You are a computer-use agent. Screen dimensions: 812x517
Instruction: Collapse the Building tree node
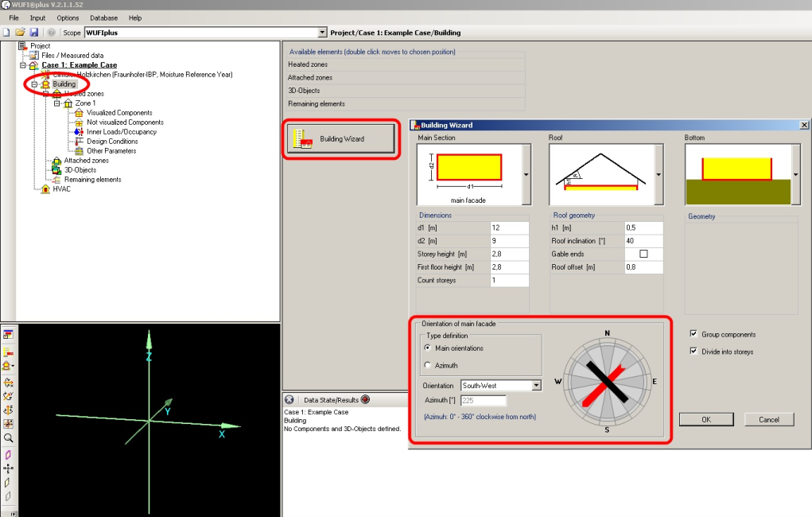click(x=34, y=84)
